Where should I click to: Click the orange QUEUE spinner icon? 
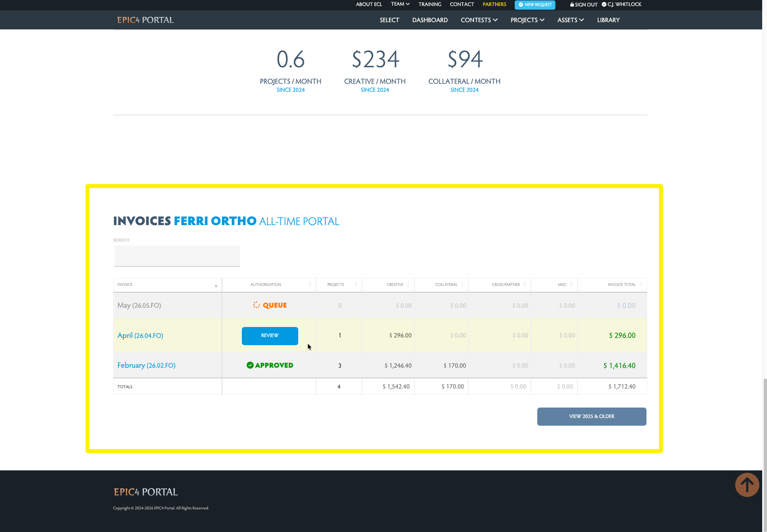pyautogui.click(x=256, y=305)
